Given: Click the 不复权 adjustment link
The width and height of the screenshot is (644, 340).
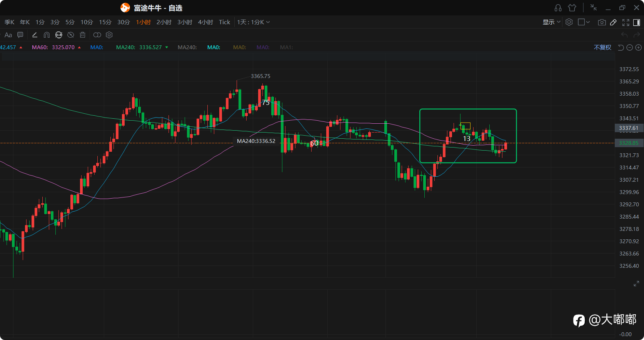Looking at the screenshot, I should [602, 47].
